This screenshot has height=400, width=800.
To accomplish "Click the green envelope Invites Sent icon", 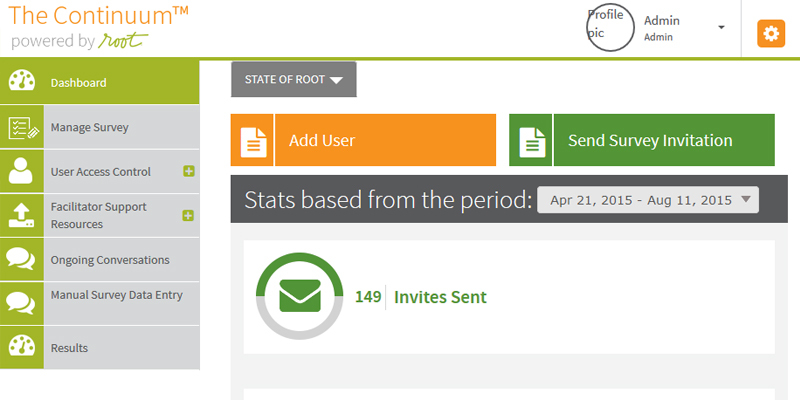I will (x=300, y=297).
